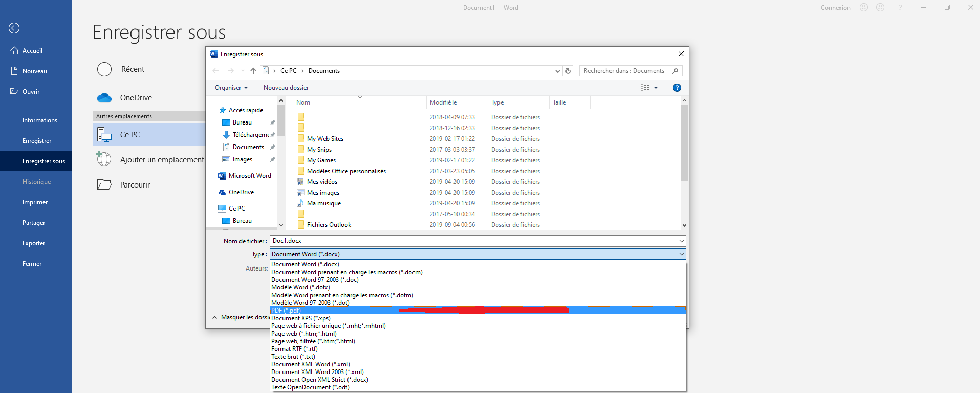Select Modèles Office personnalisés folder
The image size is (980, 393).
coord(346,171)
